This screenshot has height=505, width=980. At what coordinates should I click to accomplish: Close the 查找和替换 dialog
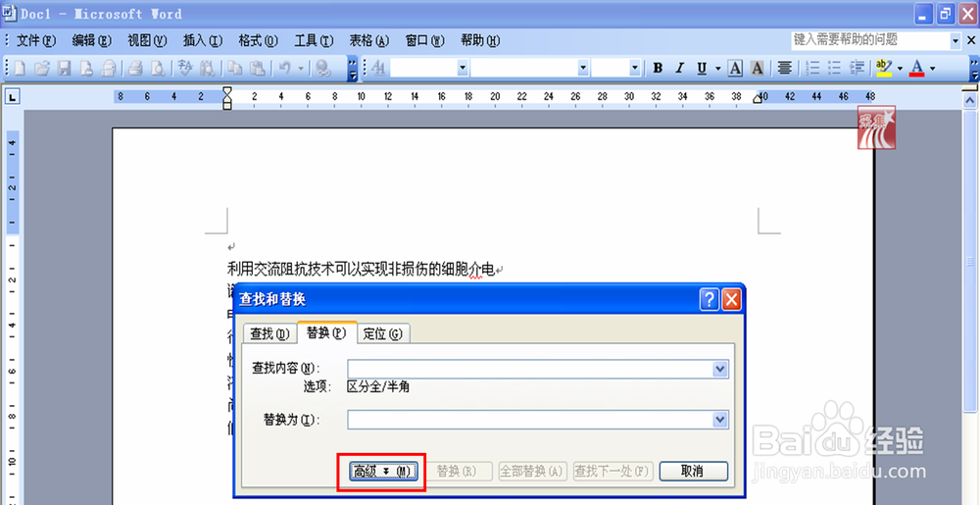coord(731,300)
